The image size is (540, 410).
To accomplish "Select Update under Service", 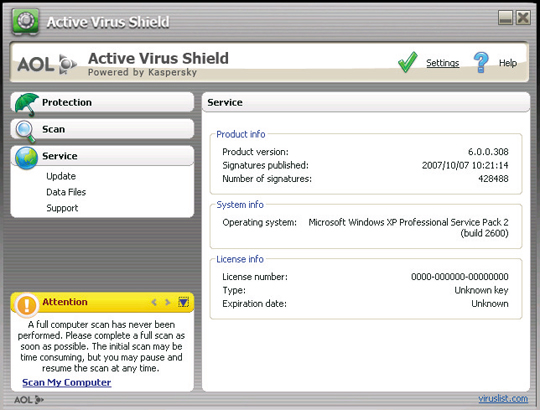I will click(61, 176).
